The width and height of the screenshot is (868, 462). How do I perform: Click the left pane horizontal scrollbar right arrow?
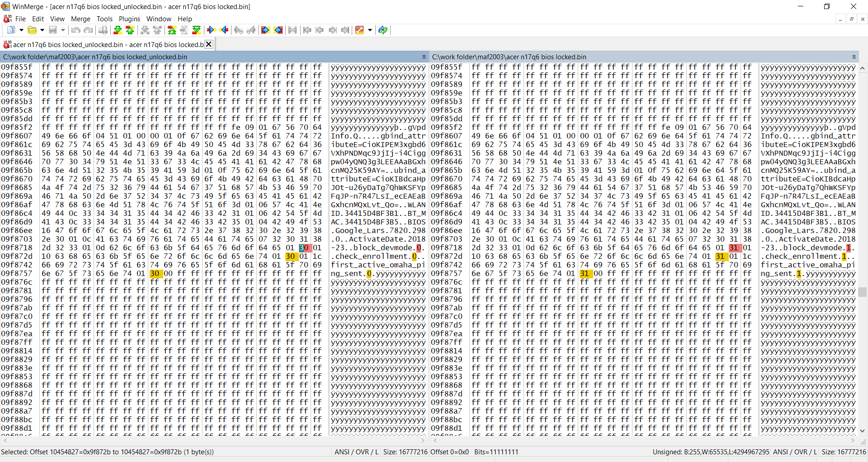tap(423, 440)
